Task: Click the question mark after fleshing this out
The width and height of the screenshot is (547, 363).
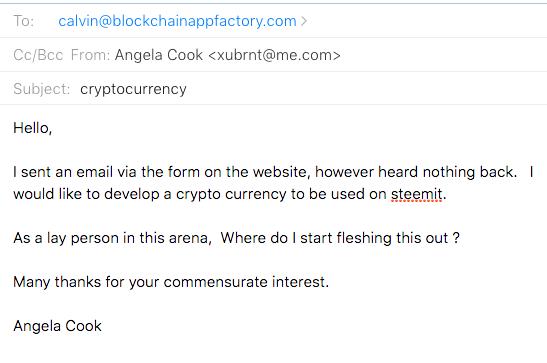Action: 456,238
